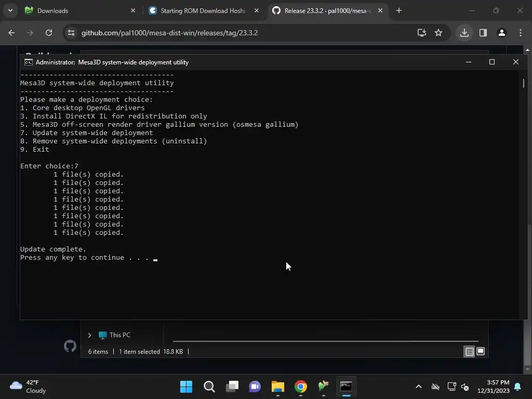Viewport: 532px width, 399px height.
Task: Select This PC in File Explorer
Action: click(115, 335)
